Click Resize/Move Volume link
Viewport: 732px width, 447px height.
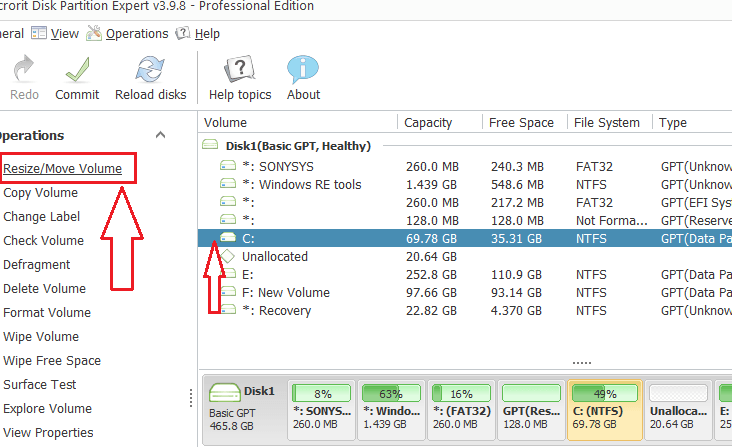tap(63, 168)
